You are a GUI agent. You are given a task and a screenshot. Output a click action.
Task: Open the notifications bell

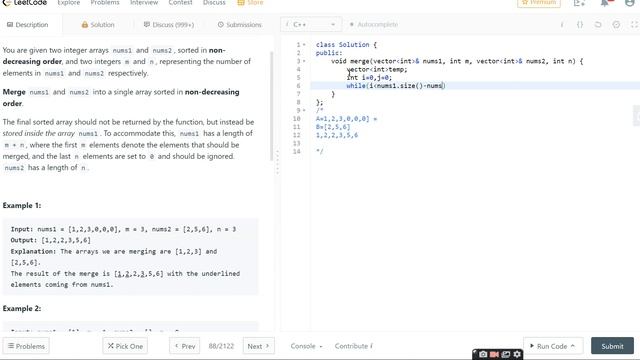coord(605,3)
